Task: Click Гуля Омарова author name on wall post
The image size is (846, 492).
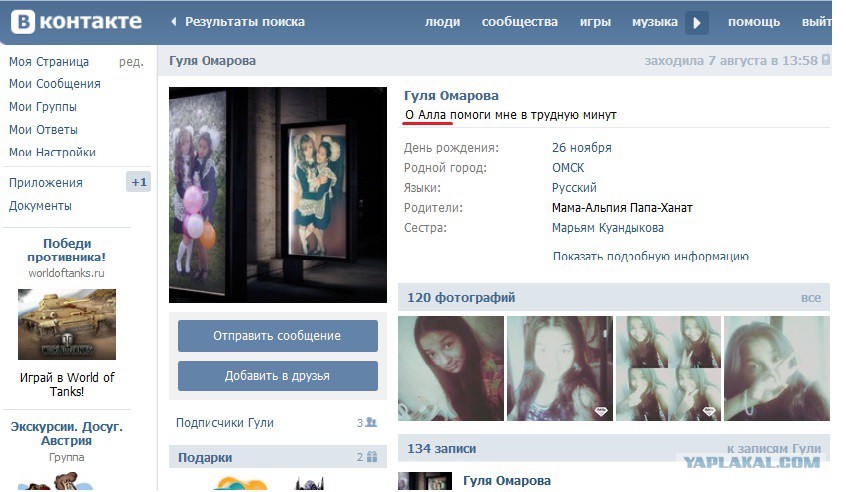Action: pos(507,481)
